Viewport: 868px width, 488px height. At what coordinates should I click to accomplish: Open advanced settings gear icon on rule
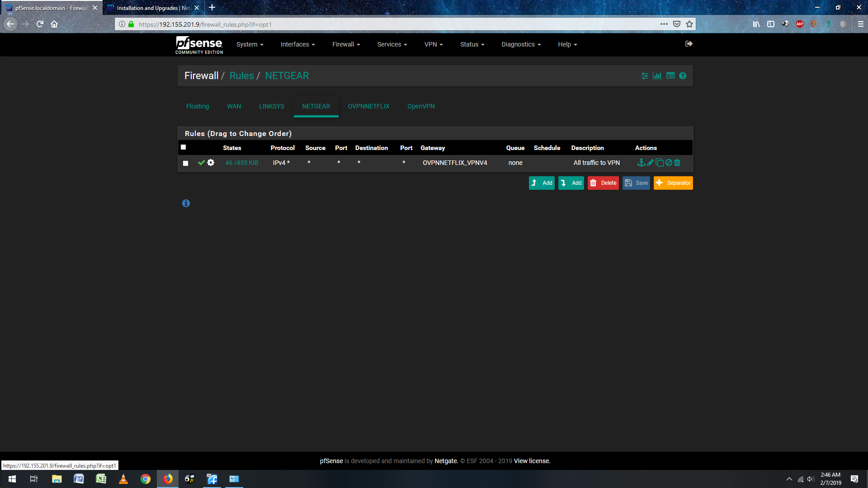[x=211, y=163]
